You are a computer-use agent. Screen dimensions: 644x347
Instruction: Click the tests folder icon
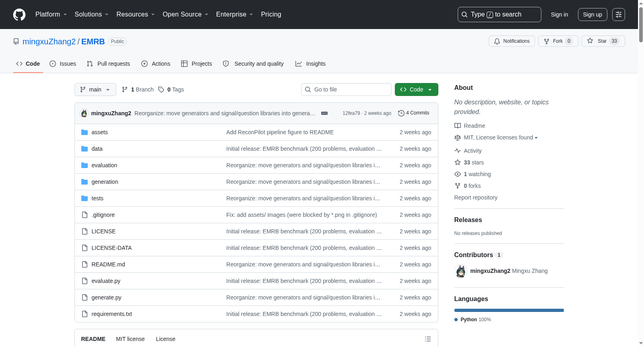tap(85, 198)
